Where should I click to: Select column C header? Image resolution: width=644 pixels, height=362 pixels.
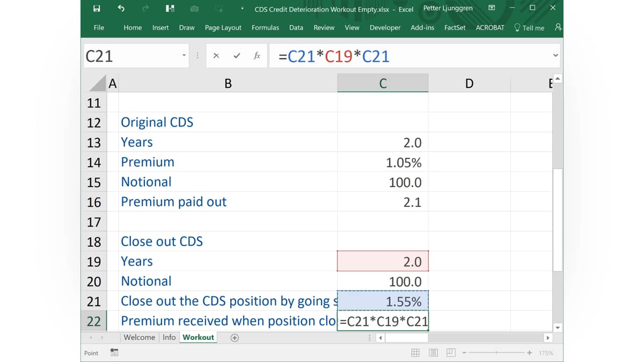(383, 83)
